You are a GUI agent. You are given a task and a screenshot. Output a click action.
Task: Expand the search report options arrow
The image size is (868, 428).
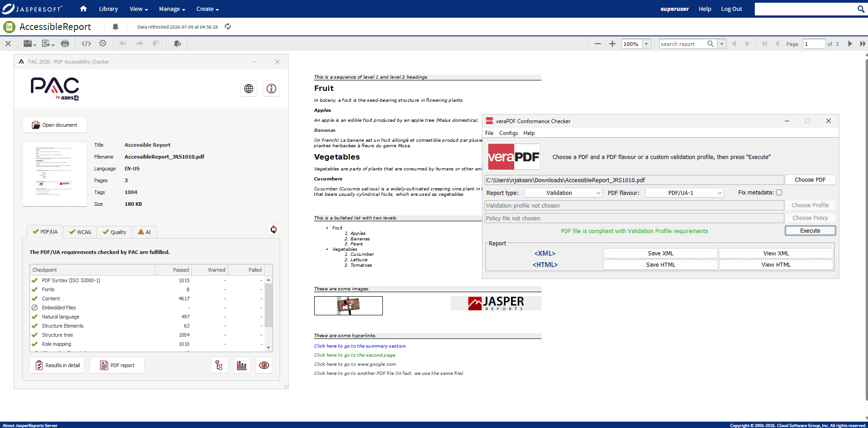coord(722,44)
